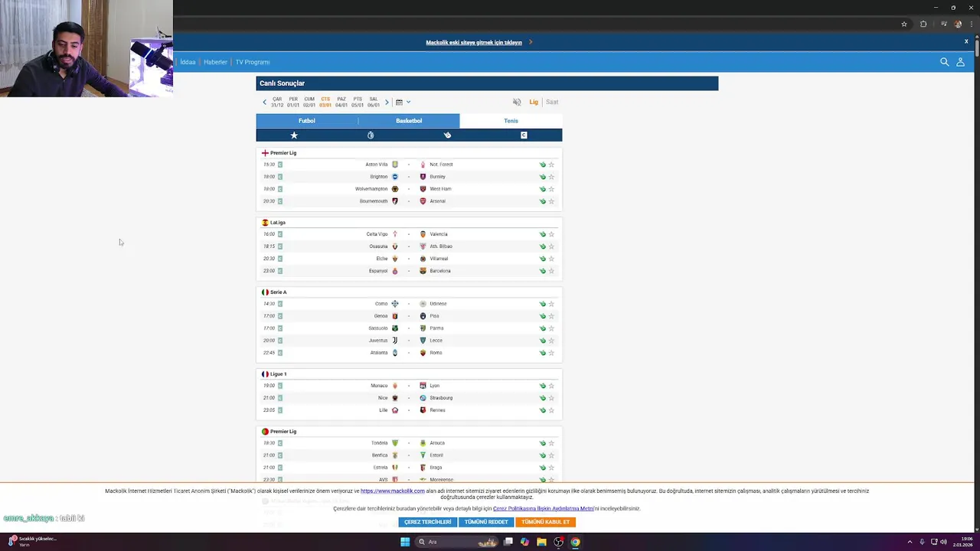Open the İddaa menu item
The width and height of the screenshot is (980, 551).
188,62
